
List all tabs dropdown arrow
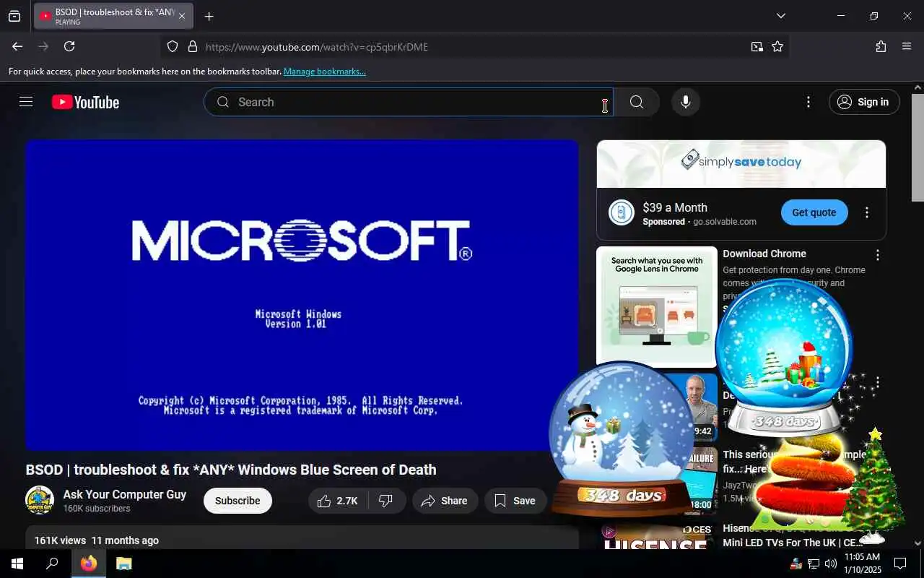tap(780, 16)
